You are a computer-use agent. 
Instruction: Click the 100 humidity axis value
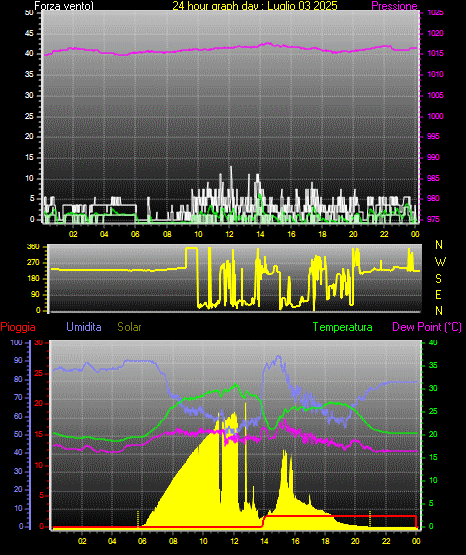click(x=16, y=342)
